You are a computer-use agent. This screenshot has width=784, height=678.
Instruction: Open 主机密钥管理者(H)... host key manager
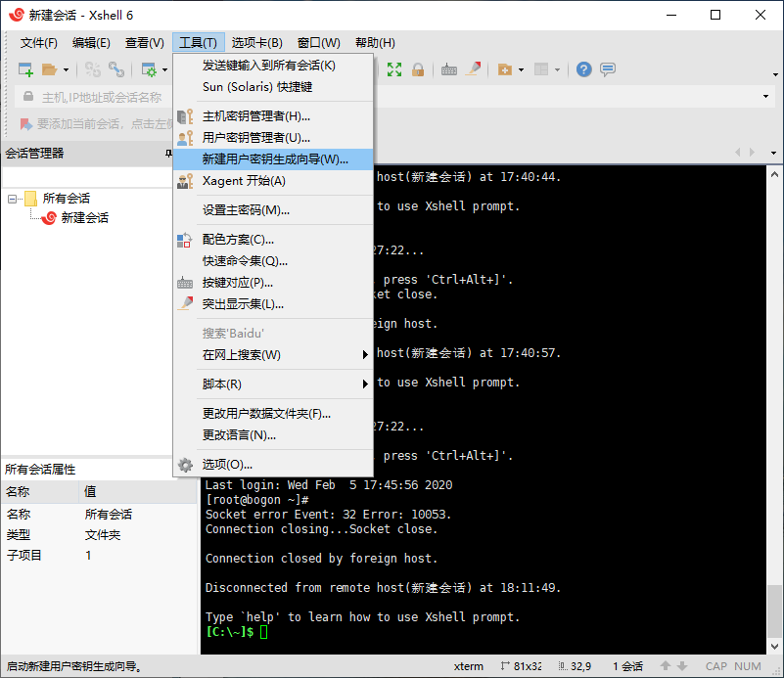[x=273, y=116]
